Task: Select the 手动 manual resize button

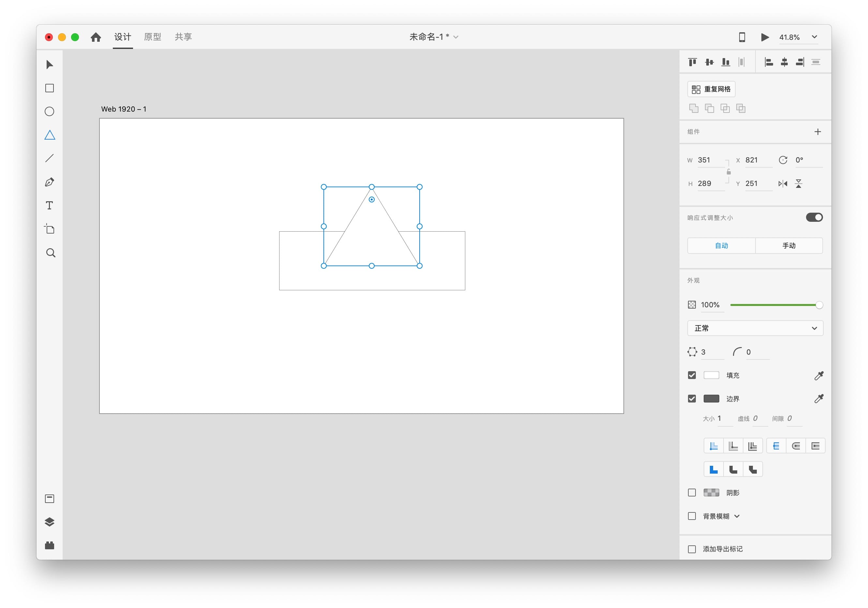Action: pos(789,246)
